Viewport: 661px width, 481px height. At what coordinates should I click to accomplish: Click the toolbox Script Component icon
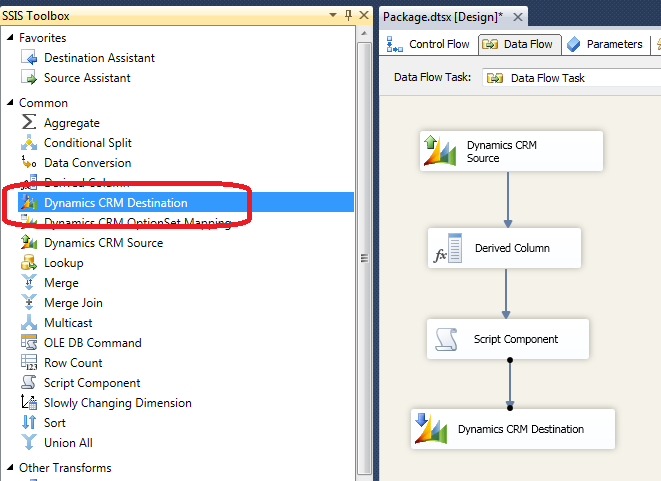click(x=29, y=382)
